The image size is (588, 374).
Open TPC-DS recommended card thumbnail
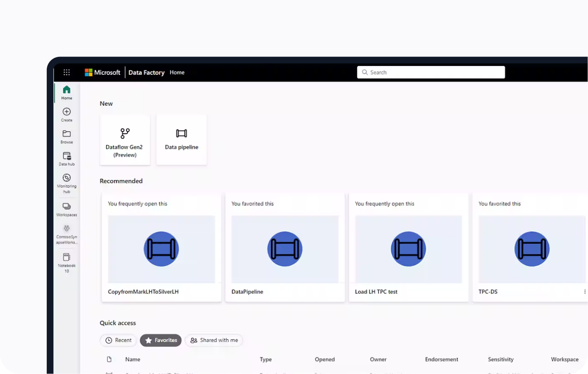click(532, 249)
